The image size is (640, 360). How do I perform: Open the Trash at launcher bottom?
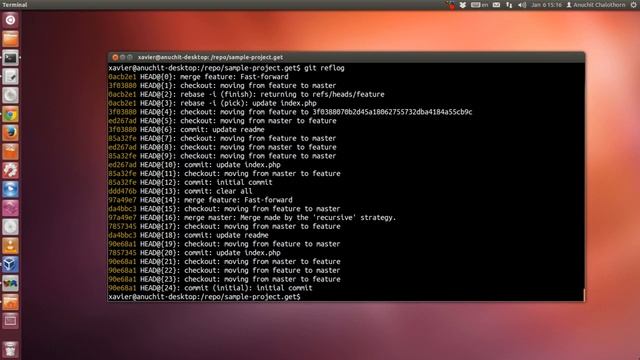point(11,349)
